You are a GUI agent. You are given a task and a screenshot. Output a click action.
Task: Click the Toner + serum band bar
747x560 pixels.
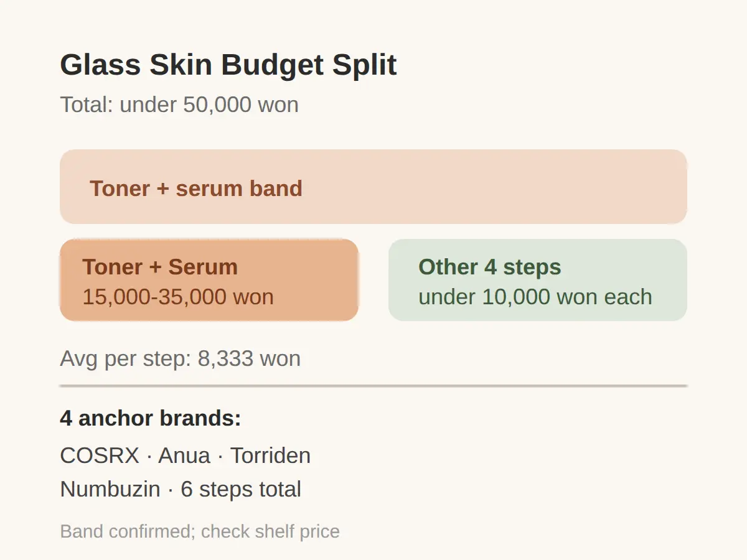pos(374,187)
